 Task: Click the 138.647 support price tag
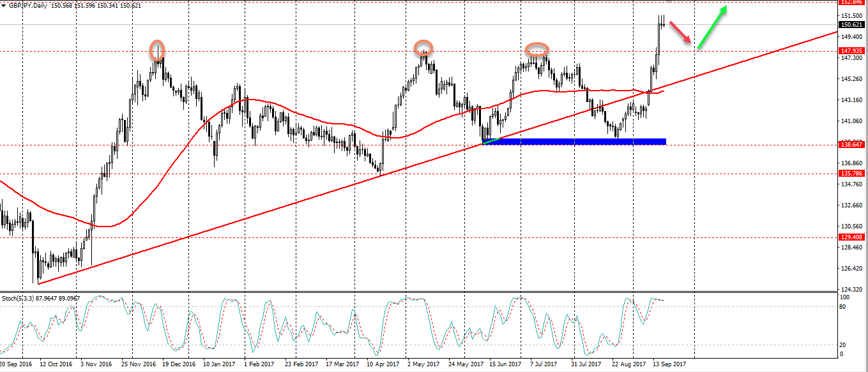851,145
